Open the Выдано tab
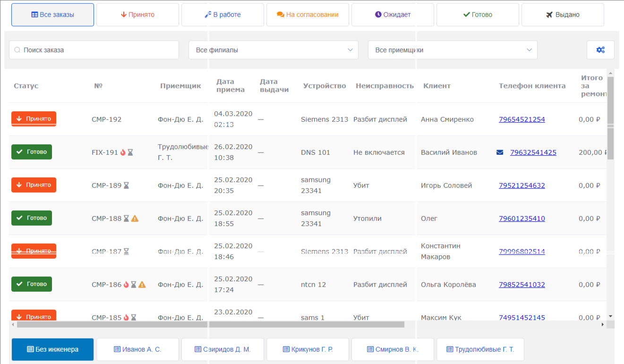Viewport: 624px width, 364px height. click(563, 15)
